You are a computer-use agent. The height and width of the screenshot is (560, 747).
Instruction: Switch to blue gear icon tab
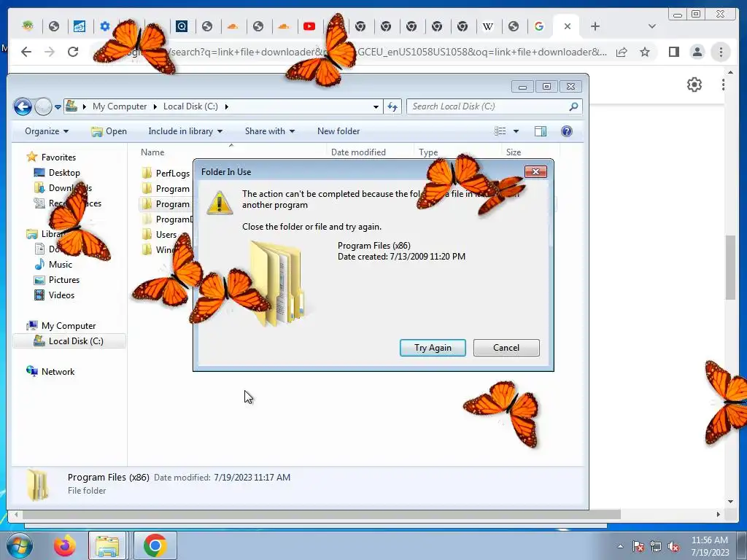(104, 26)
